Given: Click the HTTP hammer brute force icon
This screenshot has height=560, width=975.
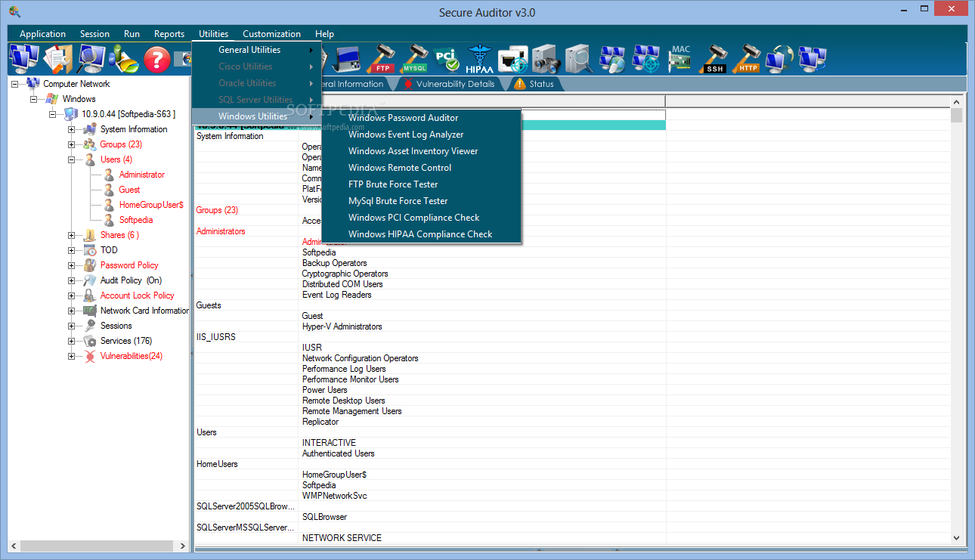Looking at the screenshot, I should tap(747, 59).
